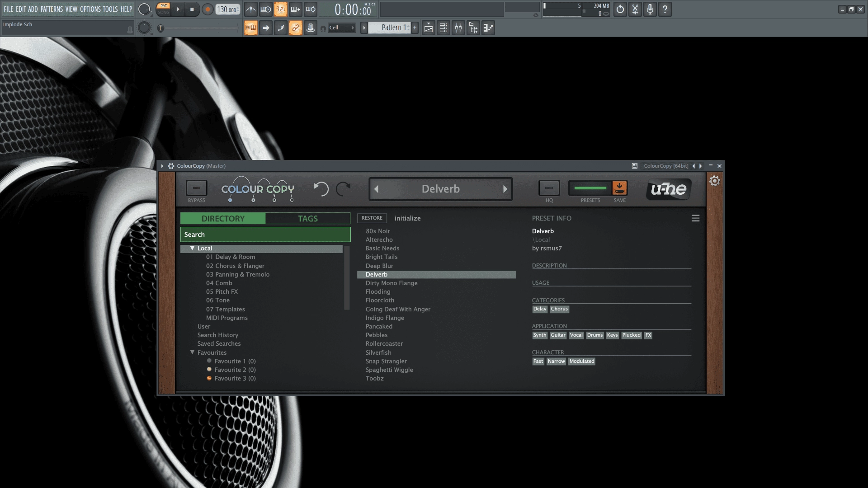Click the ColourCopy undo arrow
This screenshot has width=868, height=488.
click(321, 189)
